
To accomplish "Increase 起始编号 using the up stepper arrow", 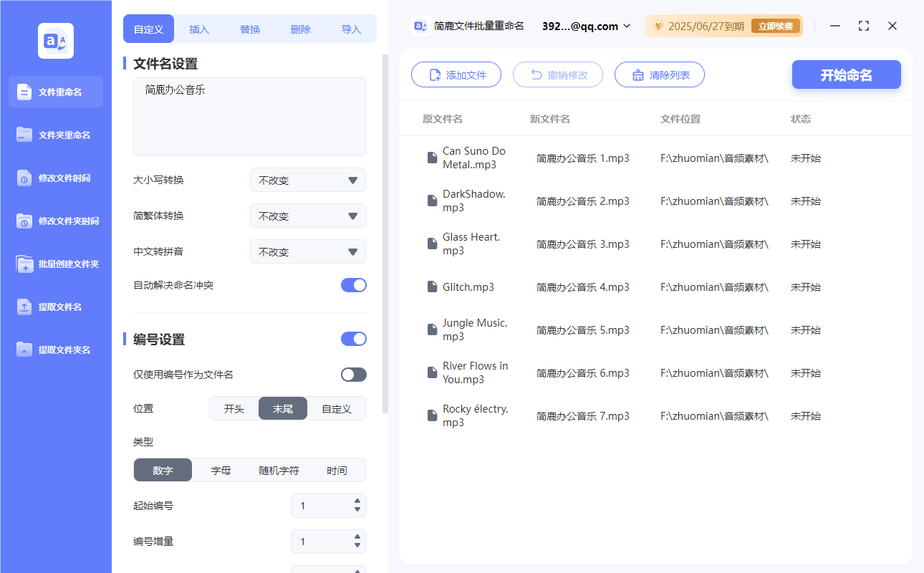I will (x=357, y=501).
